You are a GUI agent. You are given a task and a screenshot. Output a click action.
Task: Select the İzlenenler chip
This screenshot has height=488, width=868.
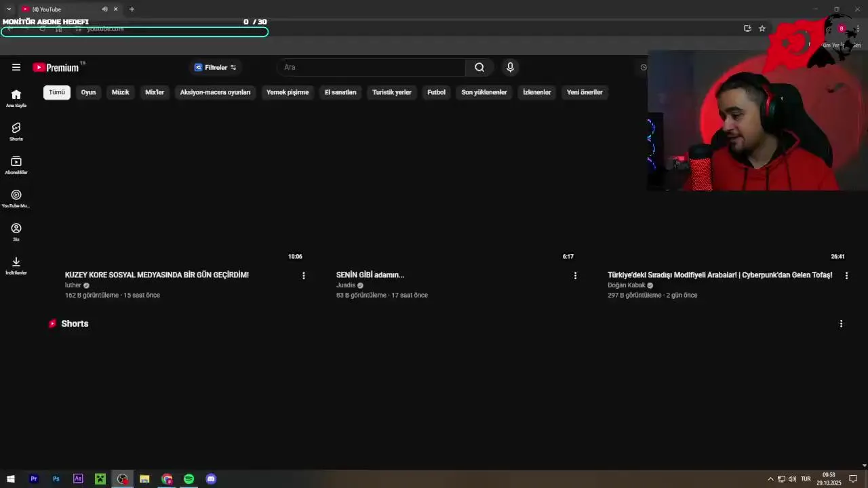tap(537, 92)
